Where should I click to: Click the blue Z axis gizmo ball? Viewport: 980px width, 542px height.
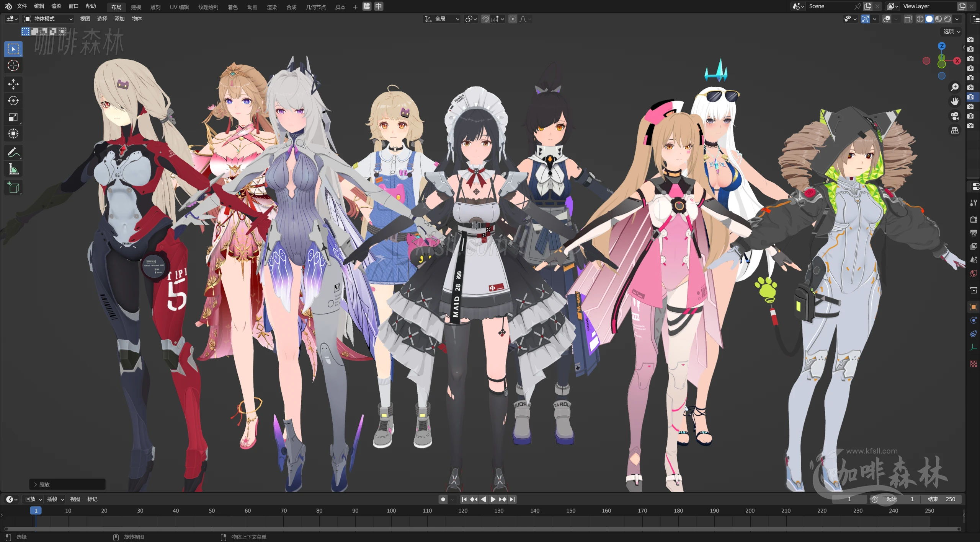pos(942,46)
